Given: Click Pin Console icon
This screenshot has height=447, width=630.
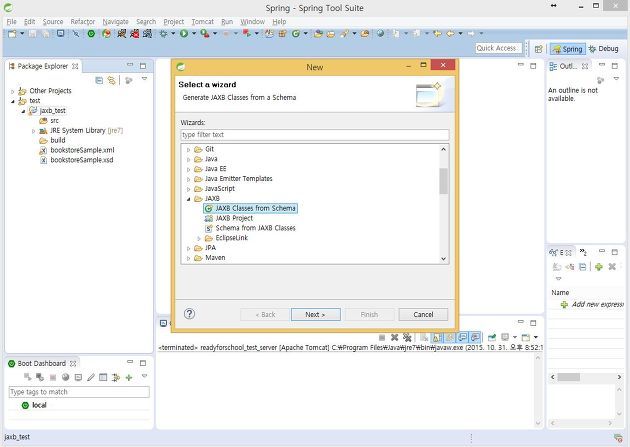Looking at the screenshot, I should [492, 337].
